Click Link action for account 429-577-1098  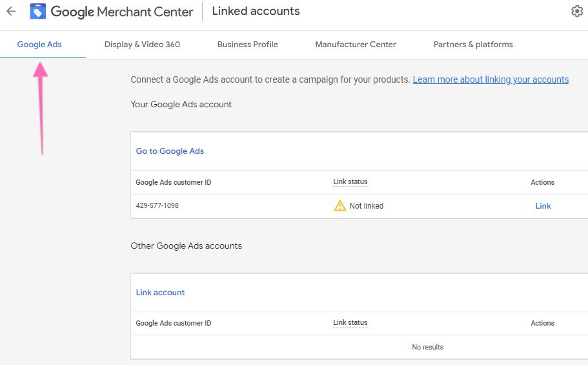click(x=543, y=206)
